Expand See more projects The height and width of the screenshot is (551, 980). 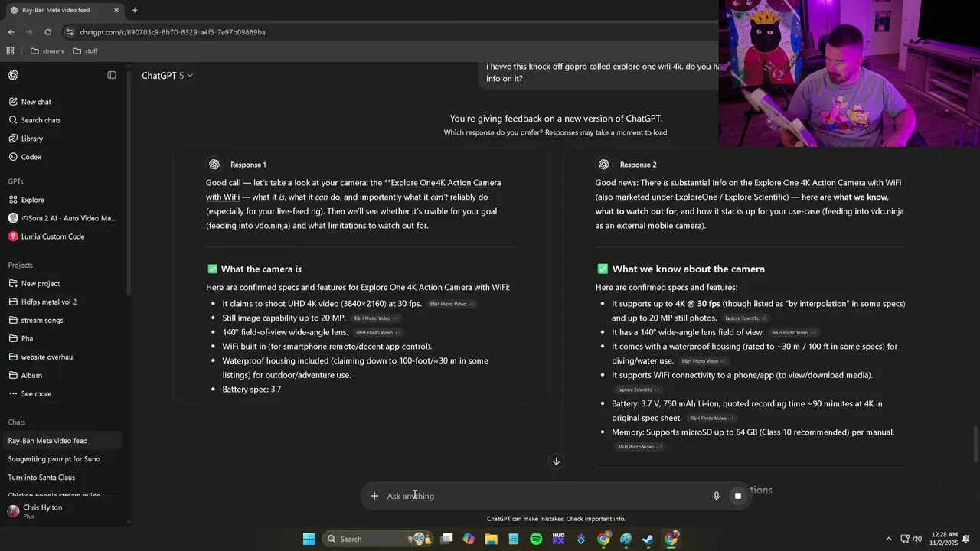pos(36,393)
